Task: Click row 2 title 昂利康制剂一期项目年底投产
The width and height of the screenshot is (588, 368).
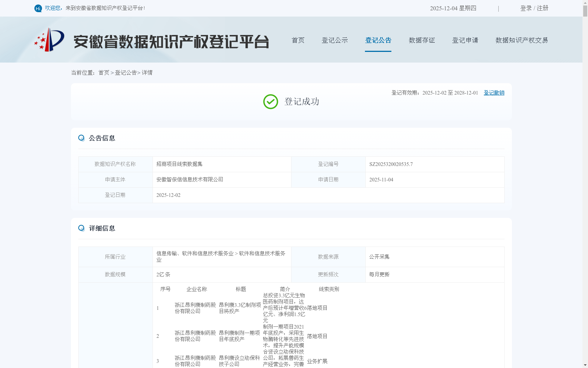Action: click(x=240, y=336)
